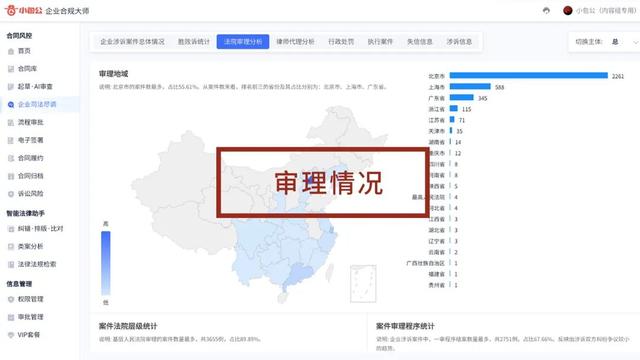Click the 合同库 sidebar icon

click(x=11, y=69)
